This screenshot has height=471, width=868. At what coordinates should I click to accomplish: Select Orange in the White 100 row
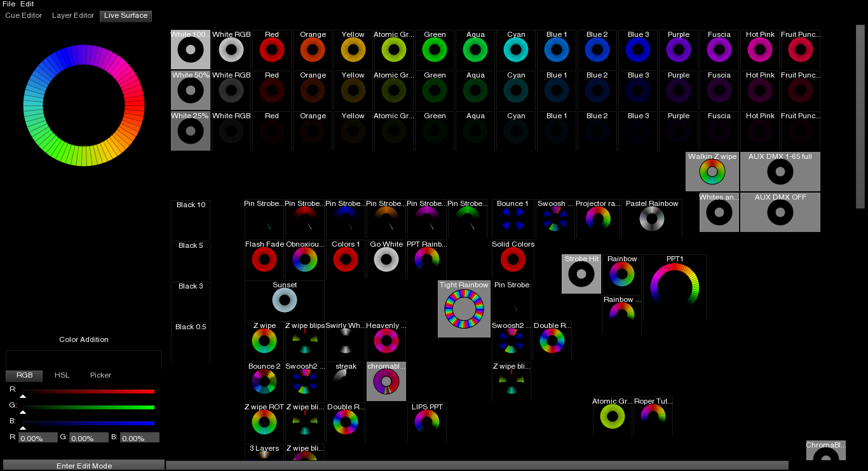(313, 50)
